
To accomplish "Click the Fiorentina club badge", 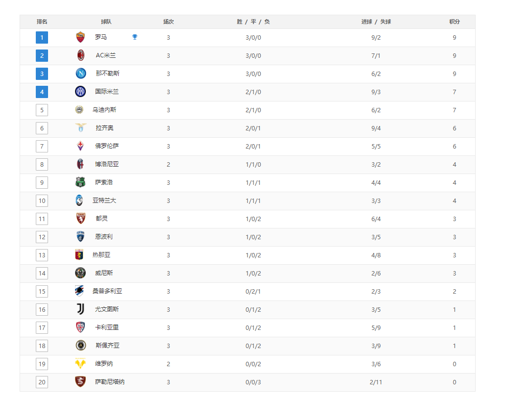I will (80, 146).
